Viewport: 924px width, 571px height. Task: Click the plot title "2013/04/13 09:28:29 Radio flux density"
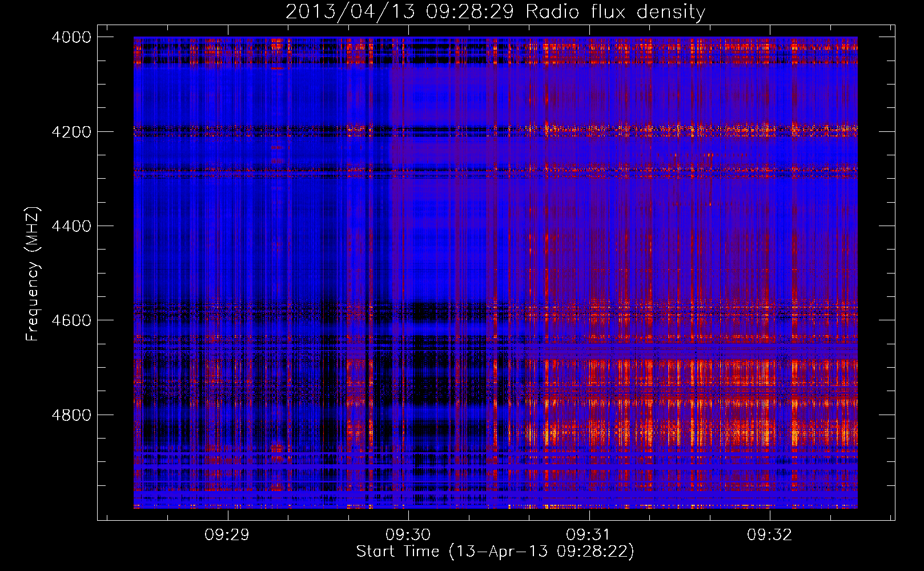[x=496, y=11]
